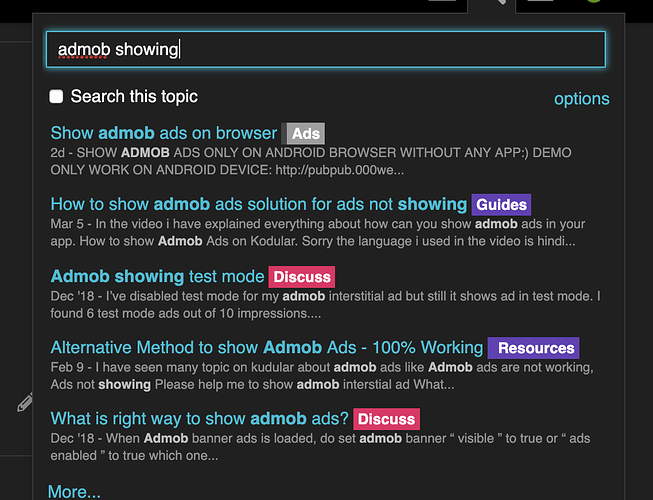This screenshot has width=653, height=500.
Task: Click Discuss badge beside 'Admob showing test mode'
Action: [x=302, y=277]
